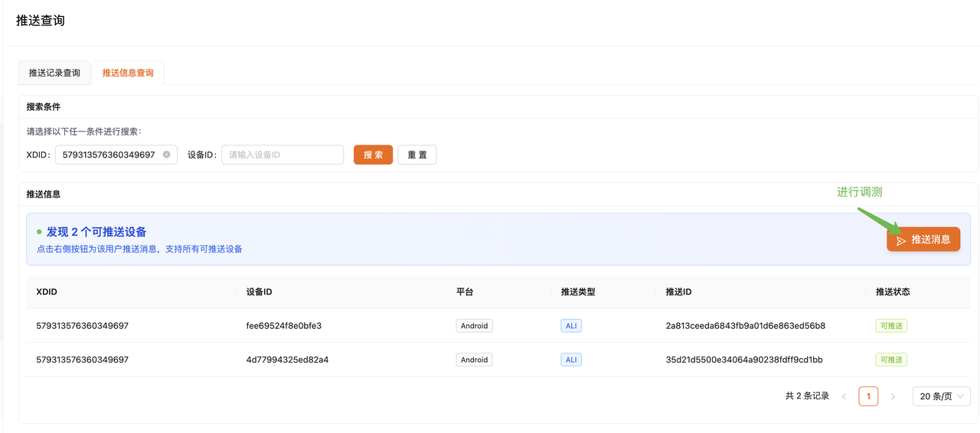
Task: Clear the XDID input with the X icon
Action: (x=167, y=155)
